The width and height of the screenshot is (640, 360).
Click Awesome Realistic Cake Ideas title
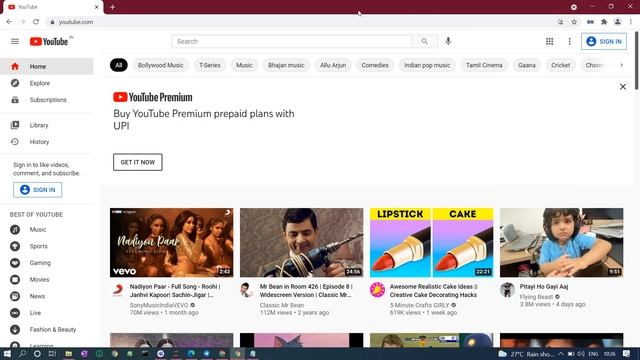(433, 291)
